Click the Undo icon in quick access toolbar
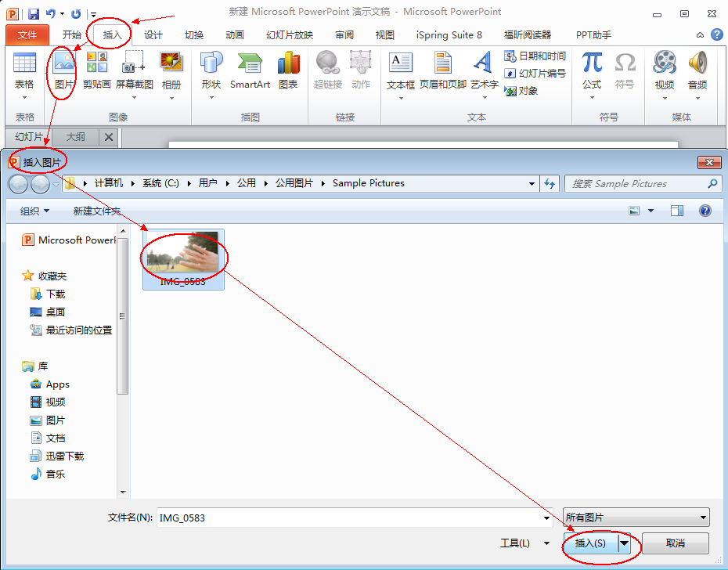The image size is (728, 570). [51, 14]
